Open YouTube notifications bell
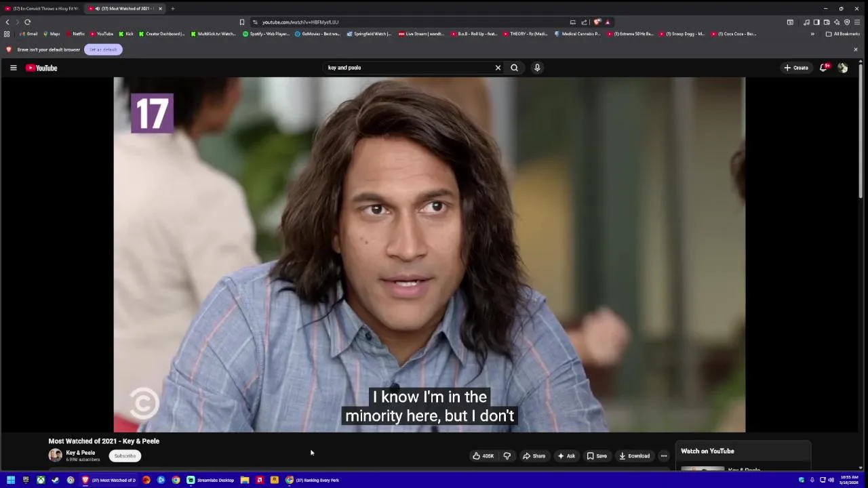This screenshot has width=868, height=488. 824,68
